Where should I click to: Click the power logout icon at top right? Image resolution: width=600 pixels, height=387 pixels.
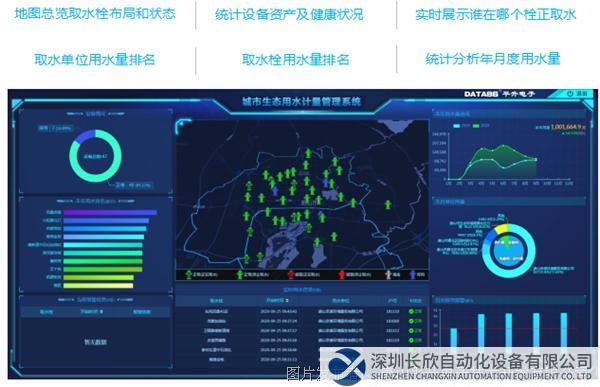tap(571, 93)
